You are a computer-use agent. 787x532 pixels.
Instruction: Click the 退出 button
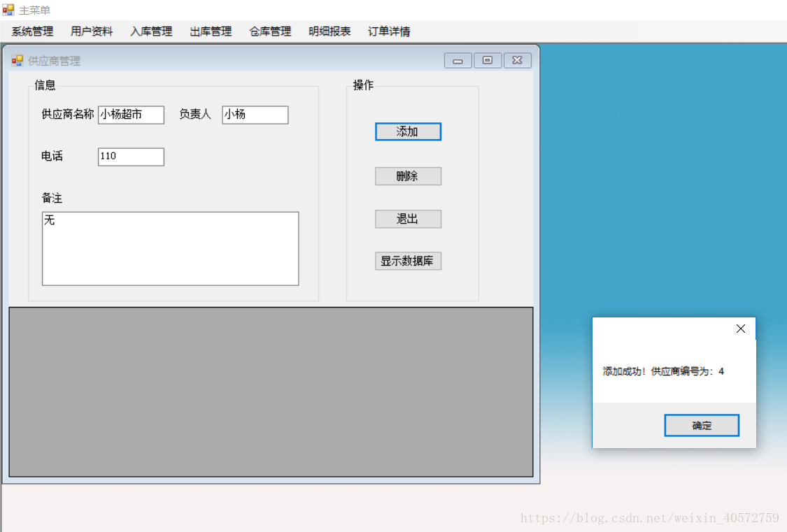tap(408, 218)
